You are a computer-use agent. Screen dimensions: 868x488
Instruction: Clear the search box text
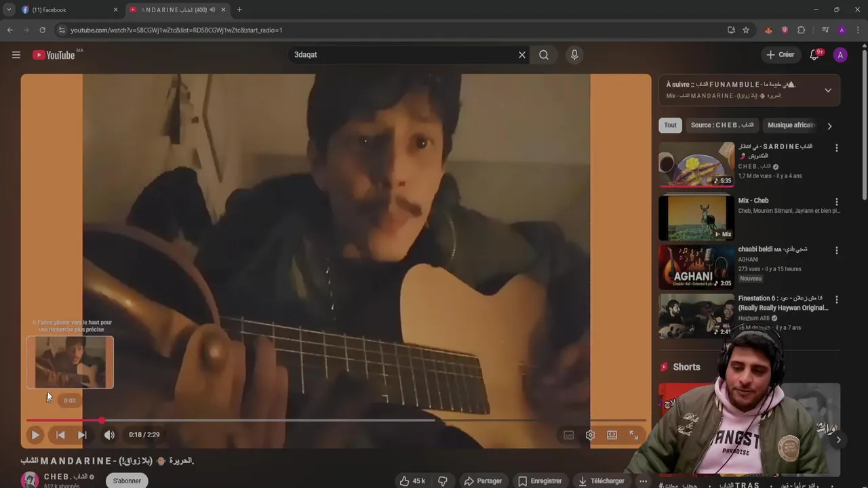tap(522, 55)
